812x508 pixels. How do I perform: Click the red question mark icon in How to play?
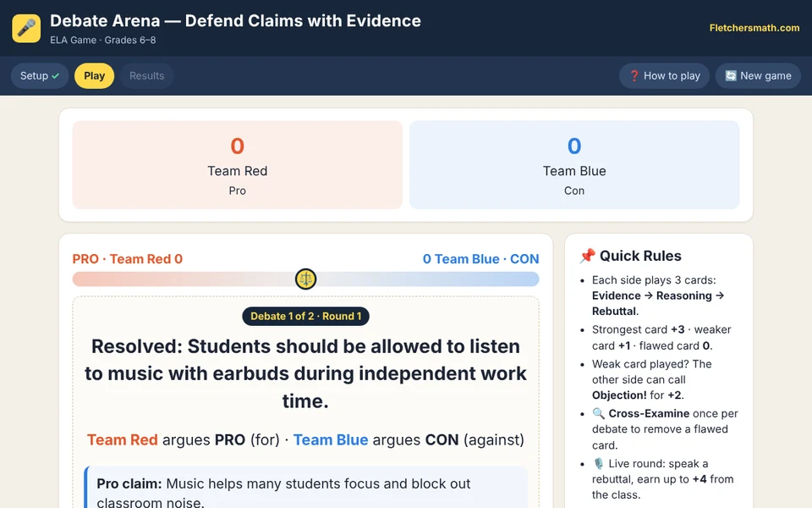coord(634,75)
